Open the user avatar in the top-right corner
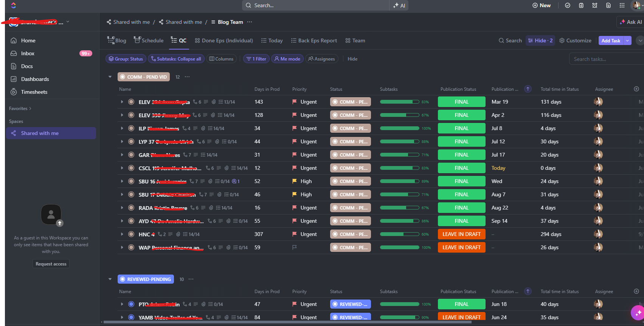Image resolution: width=644 pixels, height=326 pixels. pos(636,5)
